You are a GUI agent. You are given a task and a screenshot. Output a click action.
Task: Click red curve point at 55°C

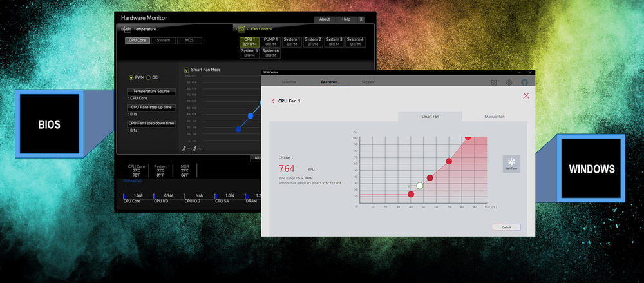coord(430,178)
